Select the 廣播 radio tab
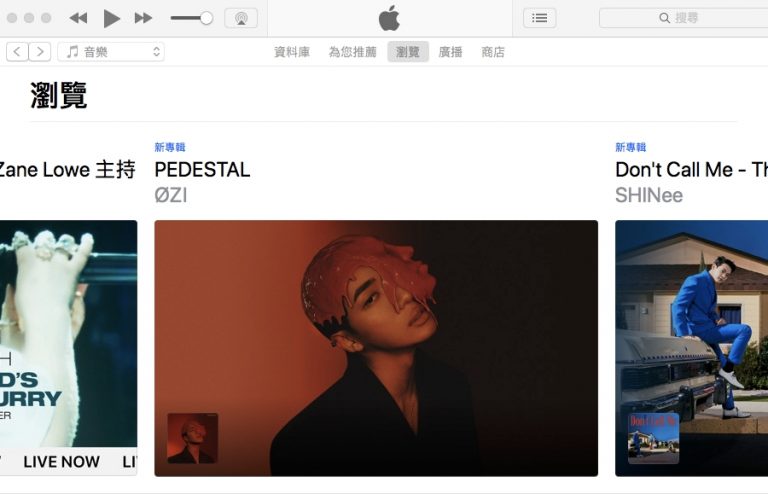Screen dimensions: 768x494 (451, 52)
